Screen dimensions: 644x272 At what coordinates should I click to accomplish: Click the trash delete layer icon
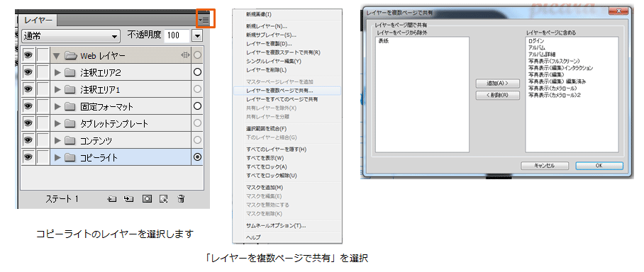point(181,199)
